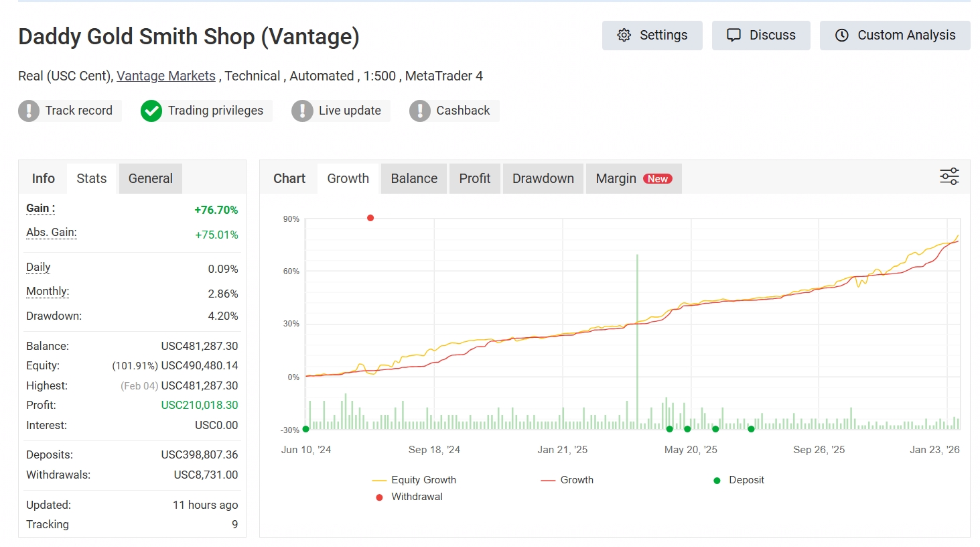The width and height of the screenshot is (980, 547).
Task: Open the Settings gear icon
Action: tap(624, 35)
